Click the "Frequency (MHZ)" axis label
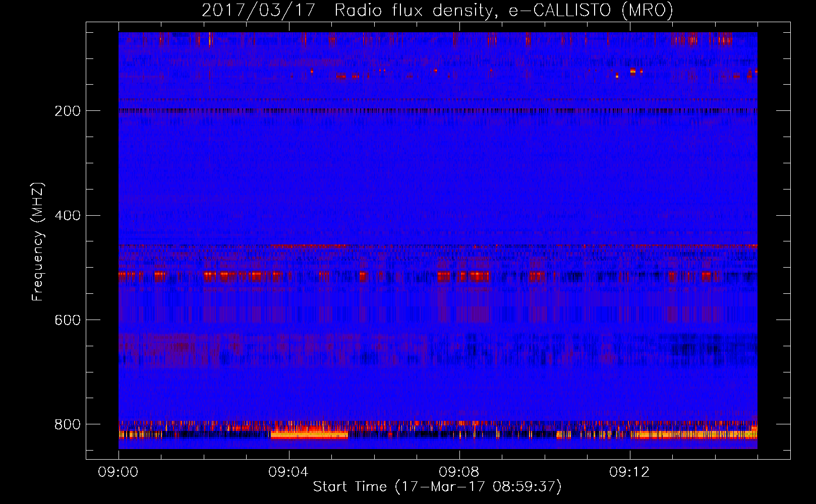The width and height of the screenshot is (816, 504). click(38, 242)
